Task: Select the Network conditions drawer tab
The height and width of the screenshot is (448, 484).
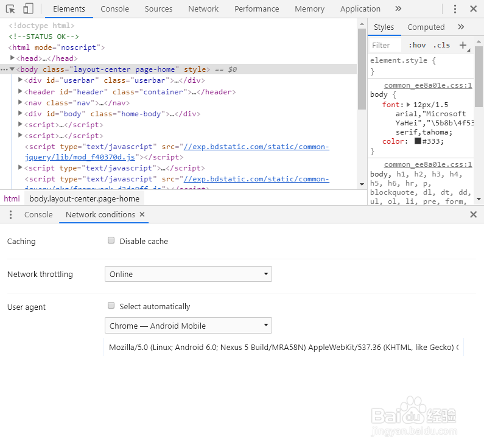Action: click(x=100, y=214)
